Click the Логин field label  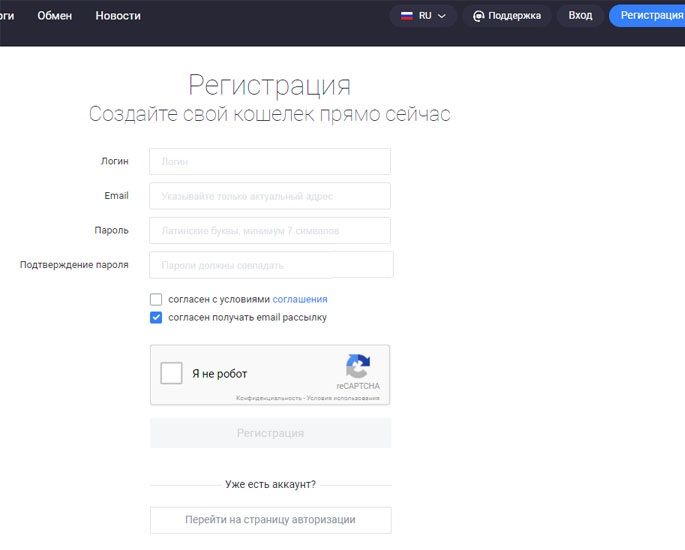(x=115, y=161)
